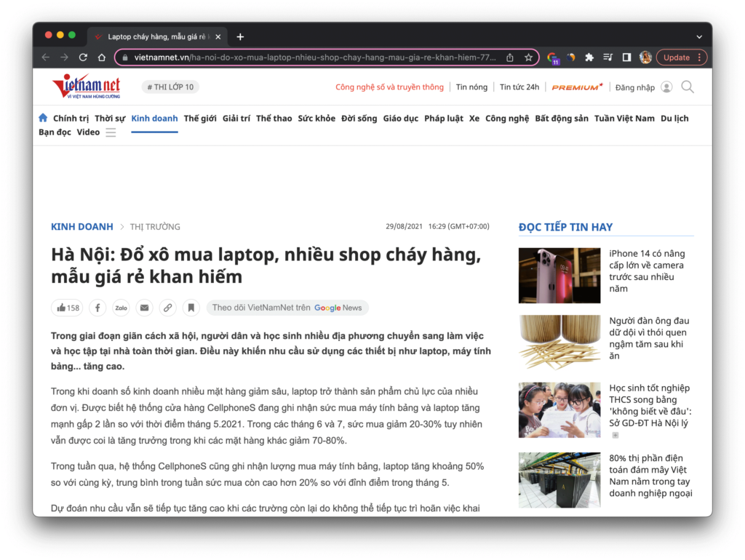Click the KINH DOANH breadcrumb
The height and width of the screenshot is (560, 745).
82,227
